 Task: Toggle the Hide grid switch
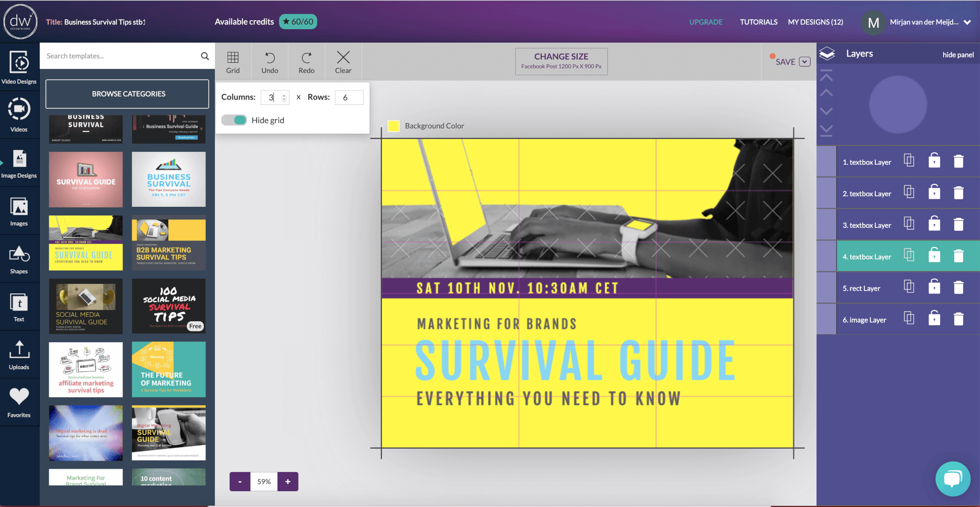click(234, 120)
